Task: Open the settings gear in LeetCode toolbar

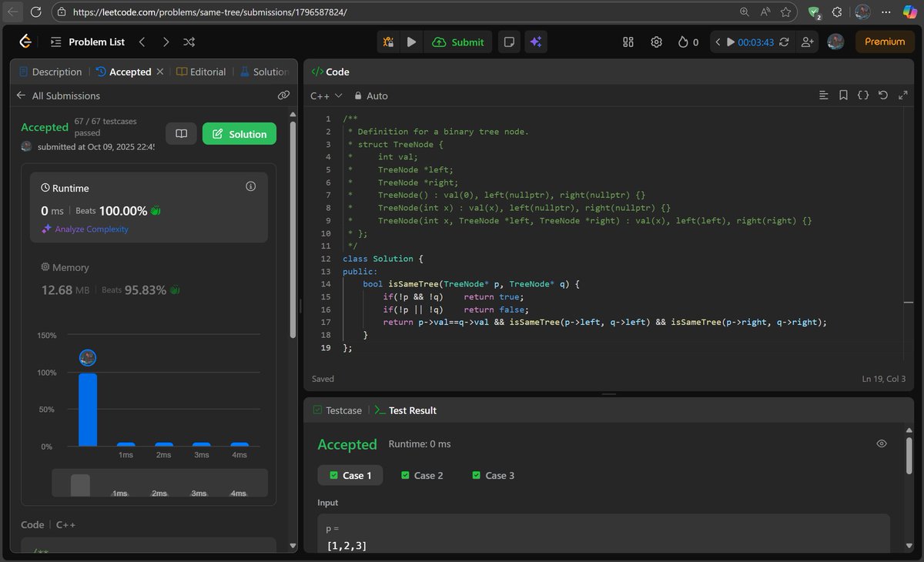Action: (x=657, y=42)
